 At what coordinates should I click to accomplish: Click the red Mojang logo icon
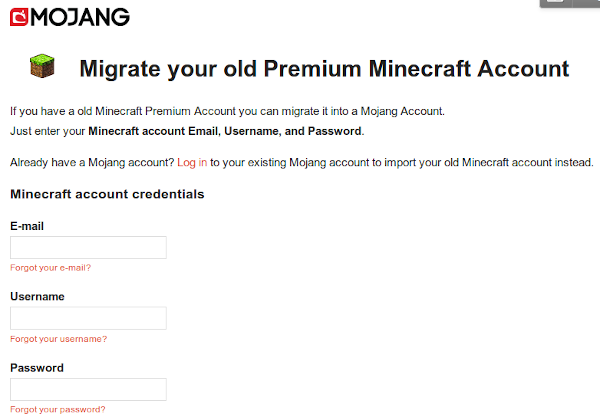click(20, 18)
